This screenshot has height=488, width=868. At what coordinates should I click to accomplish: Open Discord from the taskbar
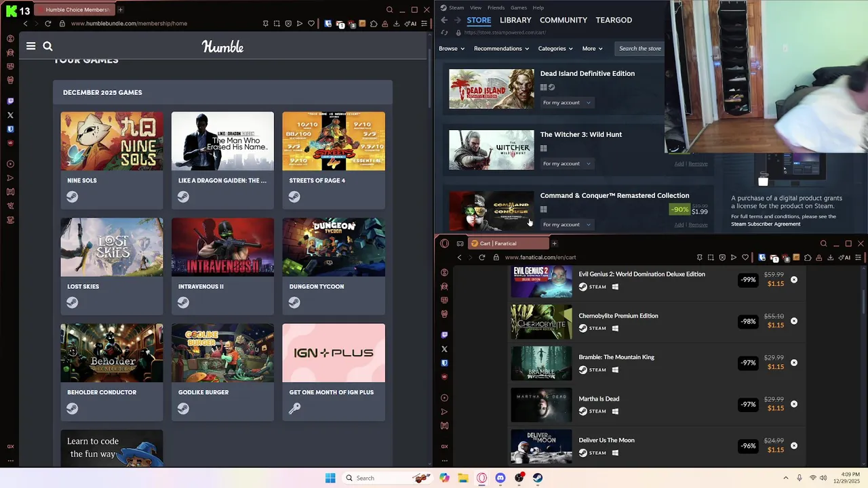click(x=500, y=478)
